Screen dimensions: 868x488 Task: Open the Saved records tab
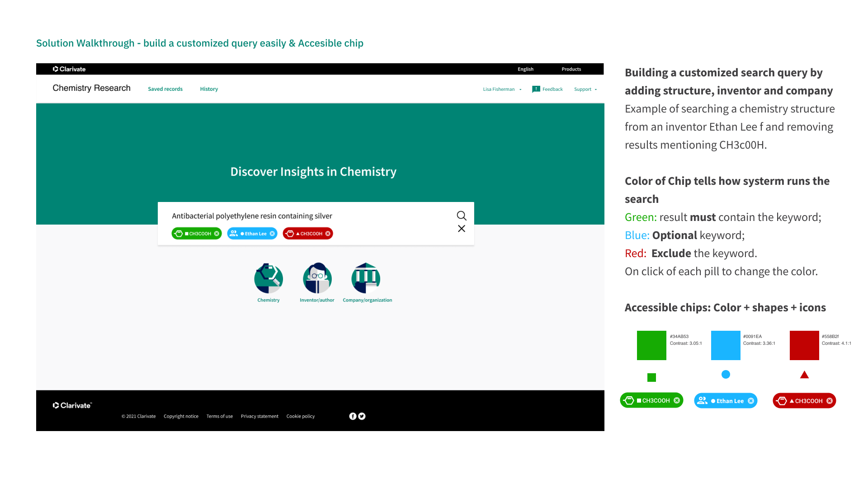coord(165,89)
